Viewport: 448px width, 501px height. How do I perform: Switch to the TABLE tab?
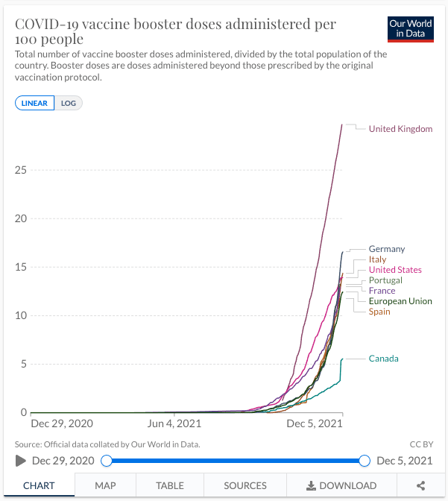[x=170, y=485]
